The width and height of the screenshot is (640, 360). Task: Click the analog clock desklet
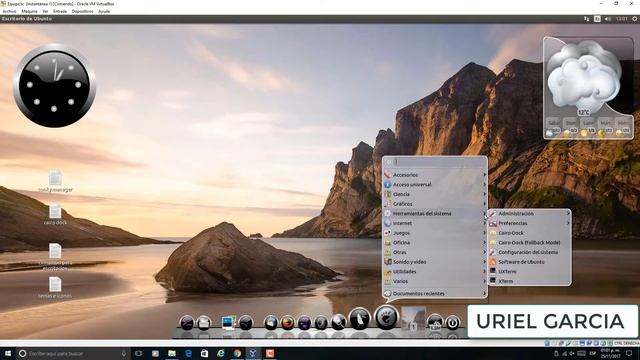(54, 86)
